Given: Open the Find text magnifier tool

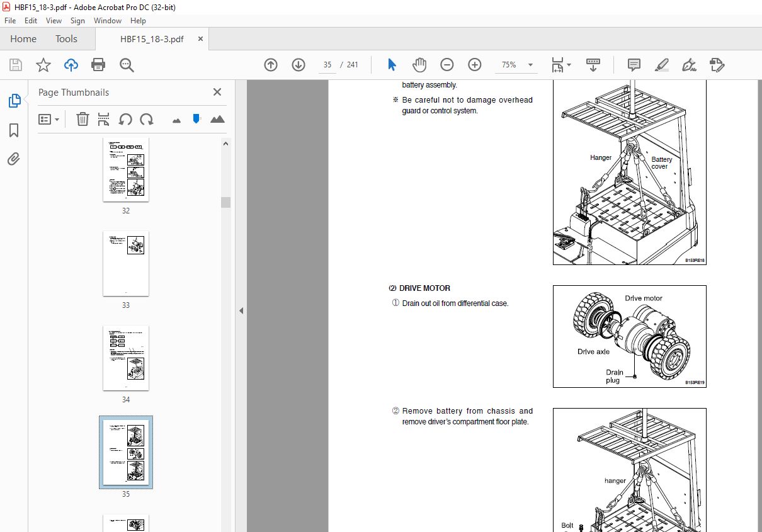Looking at the screenshot, I should (x=127, y=65).
